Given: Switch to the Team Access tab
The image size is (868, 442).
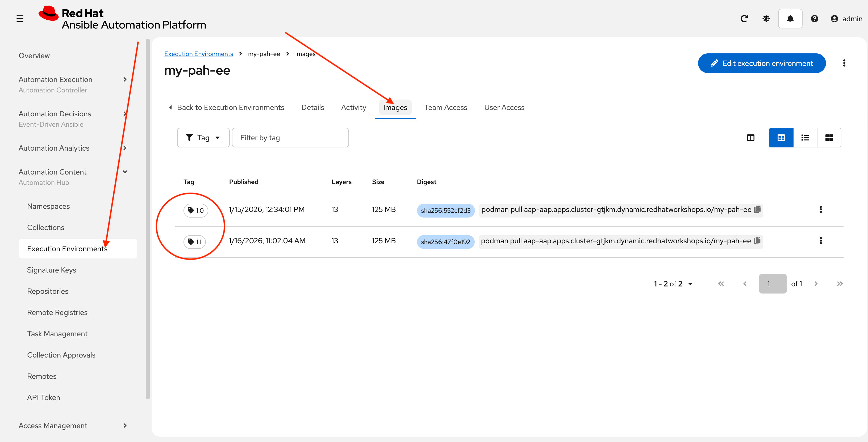Looking at the screenshot, I should [x=445, y=107].
